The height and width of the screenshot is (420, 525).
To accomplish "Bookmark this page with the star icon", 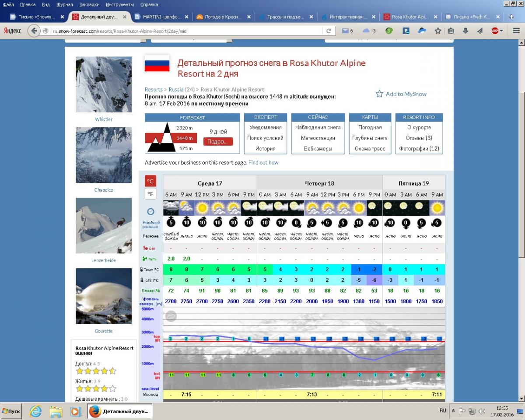I will tap(437, 31).
